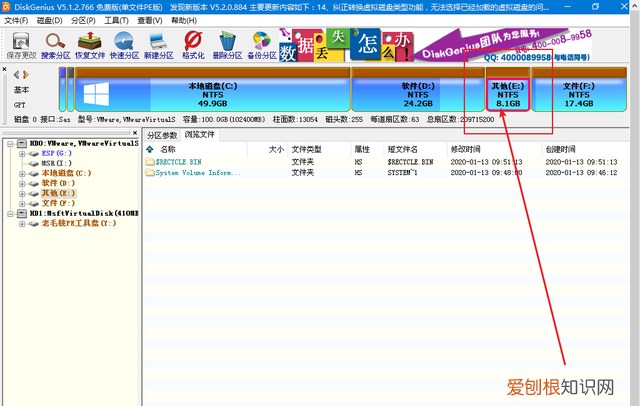Image resolution: width=640 pixels, height=406 pixels.
Task: Click the 快速分区 (Quick partition) icon
Action: 125,45
